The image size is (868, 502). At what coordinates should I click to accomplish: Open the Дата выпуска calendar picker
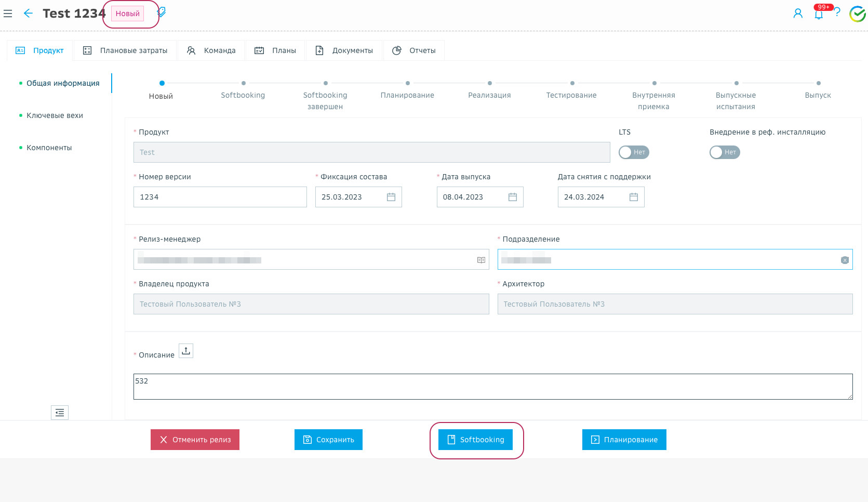coord(513,197)
